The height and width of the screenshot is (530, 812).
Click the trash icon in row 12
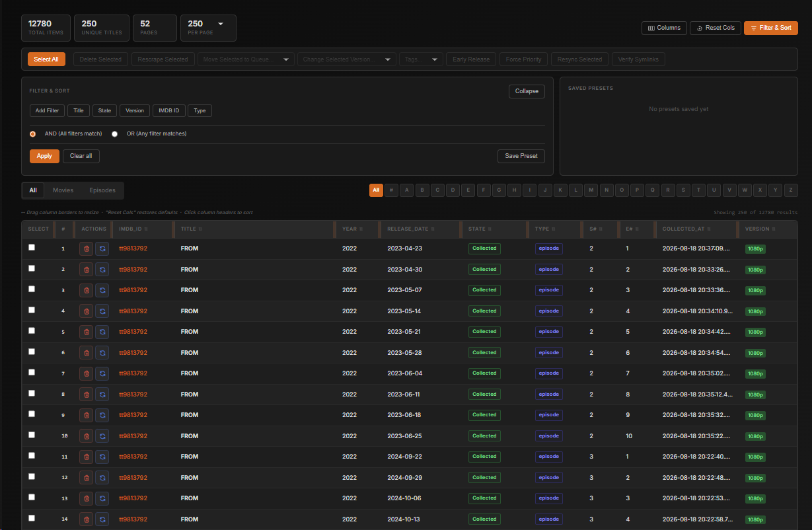[86, 478]
